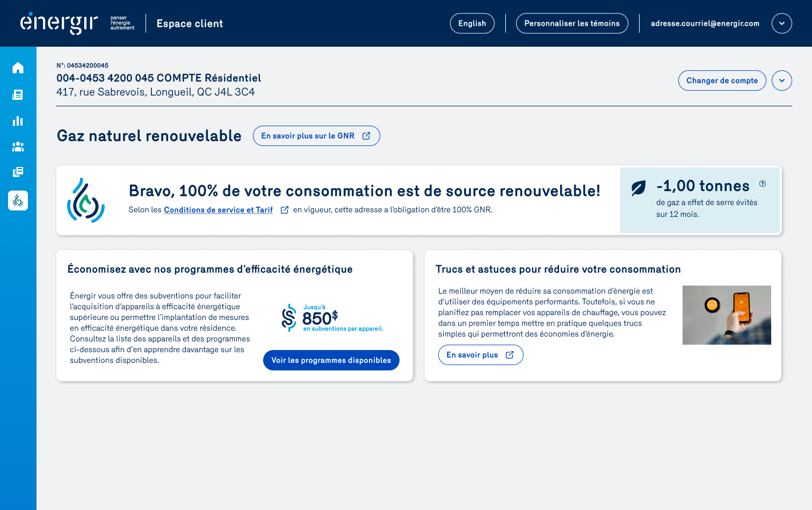The height and width of the screenshot is (510, 812).
Task: Open En savoir plus sur le GNR
Action: [x=316, y=136]
